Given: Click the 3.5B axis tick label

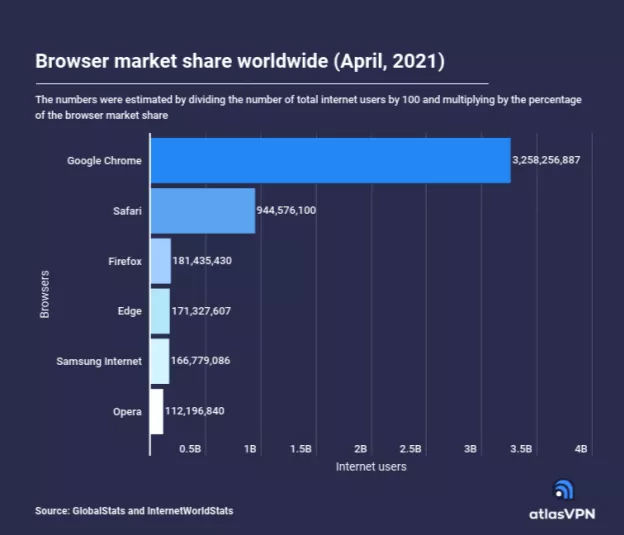Looking at the screenshot, I should (x=521, y=449).
